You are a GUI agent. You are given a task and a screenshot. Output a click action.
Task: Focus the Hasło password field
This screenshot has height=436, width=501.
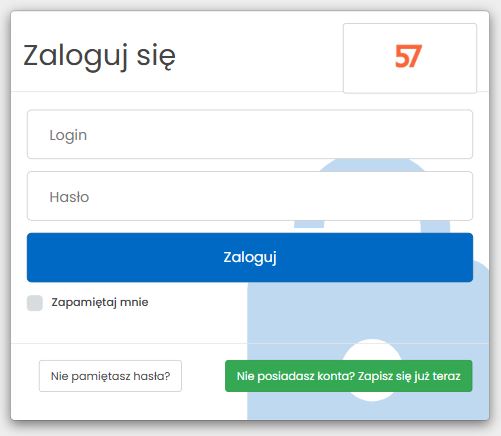[250, 196]
